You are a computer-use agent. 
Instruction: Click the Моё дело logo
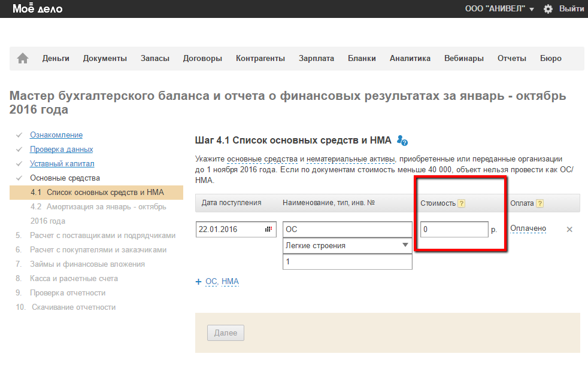coord(37,9)
